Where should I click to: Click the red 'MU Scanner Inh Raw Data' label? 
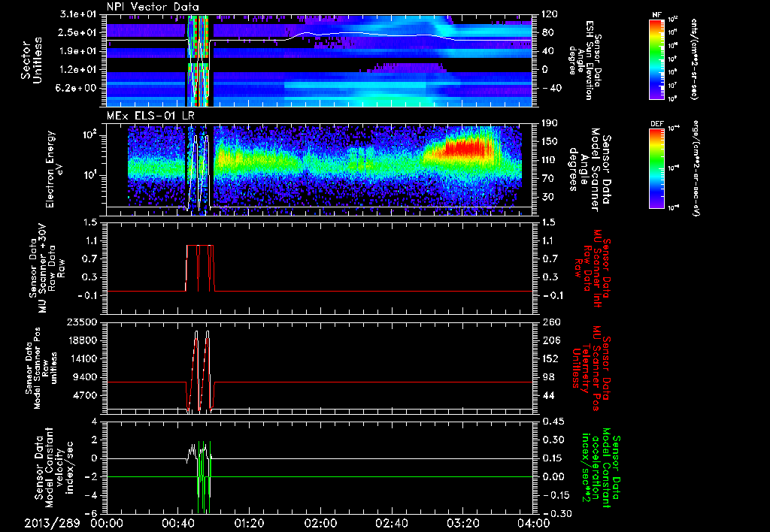point(593,268)
